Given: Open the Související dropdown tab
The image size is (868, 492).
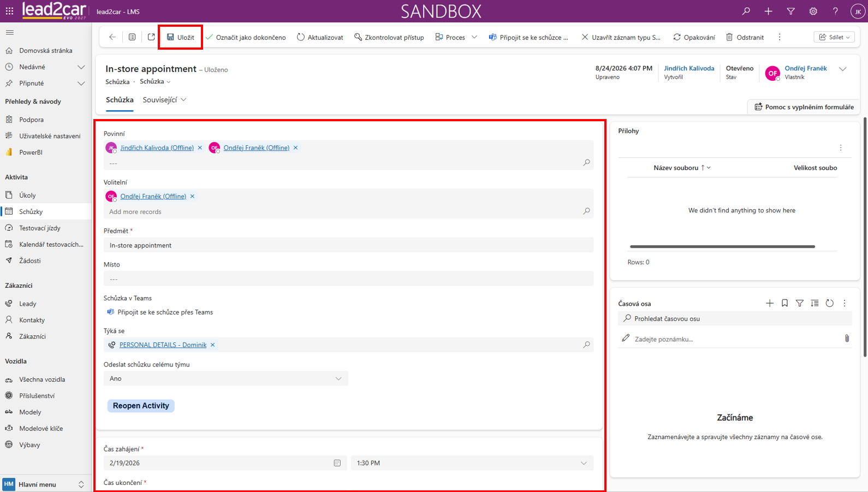Looking at the screenshot, I should (x=164, y=100).
